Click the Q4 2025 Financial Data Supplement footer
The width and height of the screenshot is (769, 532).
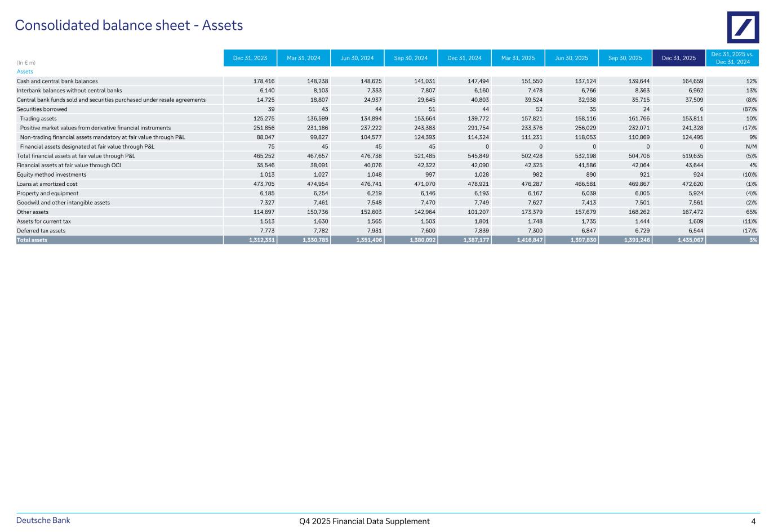(x=365, y=521)
